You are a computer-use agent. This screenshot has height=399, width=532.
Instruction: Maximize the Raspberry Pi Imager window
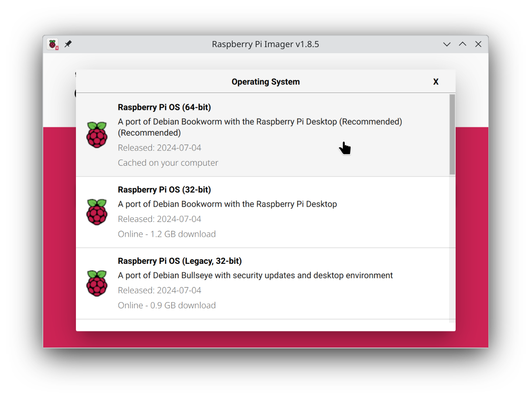tap(463, 44)
